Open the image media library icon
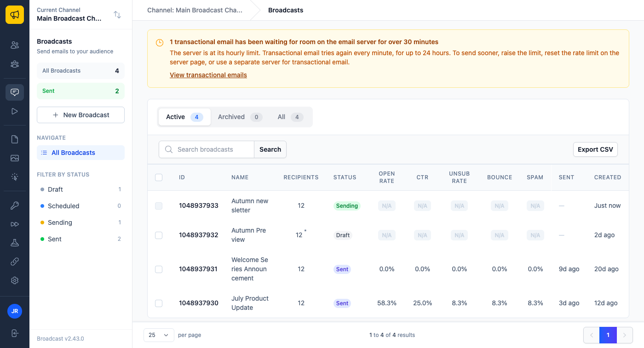644x348 pixels. [x=15, y=158]
